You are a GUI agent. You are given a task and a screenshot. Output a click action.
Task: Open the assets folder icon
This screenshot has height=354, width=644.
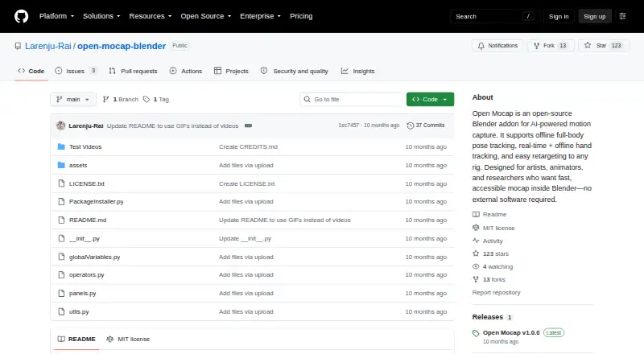tap(61, 165)
